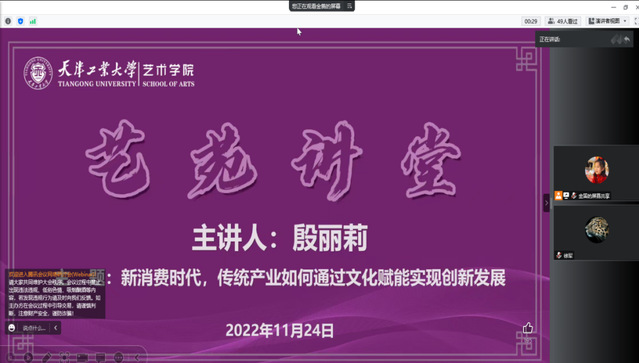Image resolution: width=639 pixels, height=363 pixels.
Task: Click the 00:29 meeting timer
Action: tap(531, 21)
